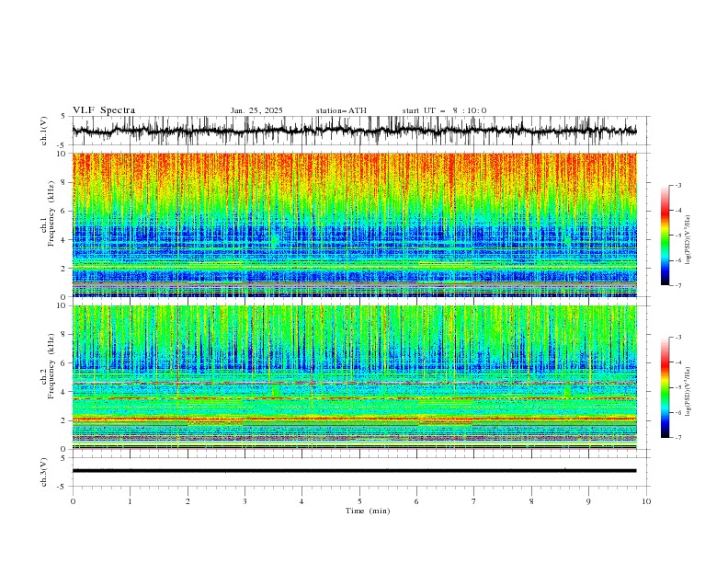The image size is (728, 563).
Task: Click the lower PSD color scale bar
Action: pos(665,387)
